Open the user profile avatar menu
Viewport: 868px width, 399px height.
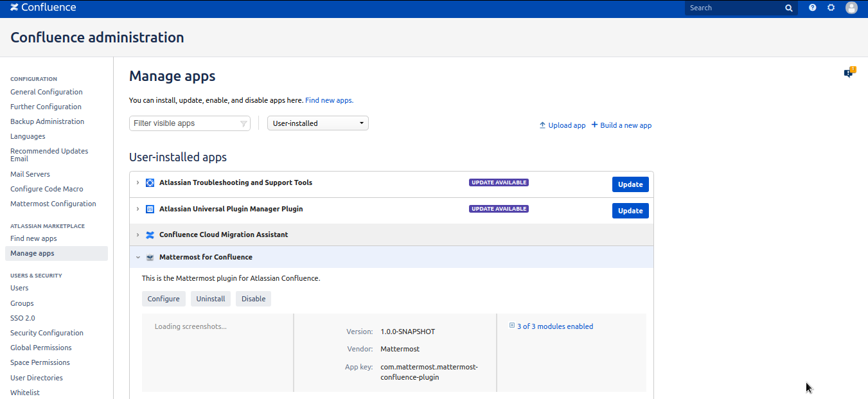[x=851, y=8]
